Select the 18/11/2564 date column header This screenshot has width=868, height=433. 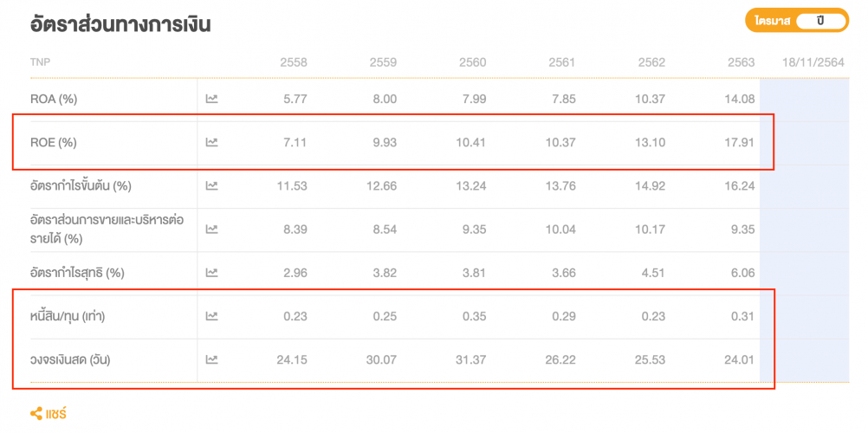pyautogui.click(x=814, y=62)
